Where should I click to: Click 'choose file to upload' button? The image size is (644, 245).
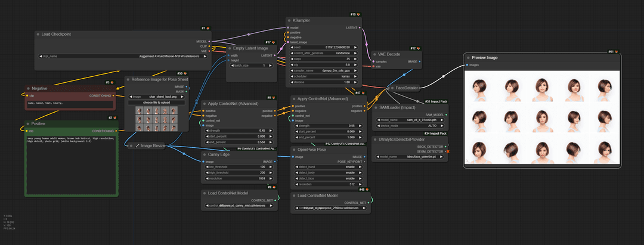coord(157,103)
